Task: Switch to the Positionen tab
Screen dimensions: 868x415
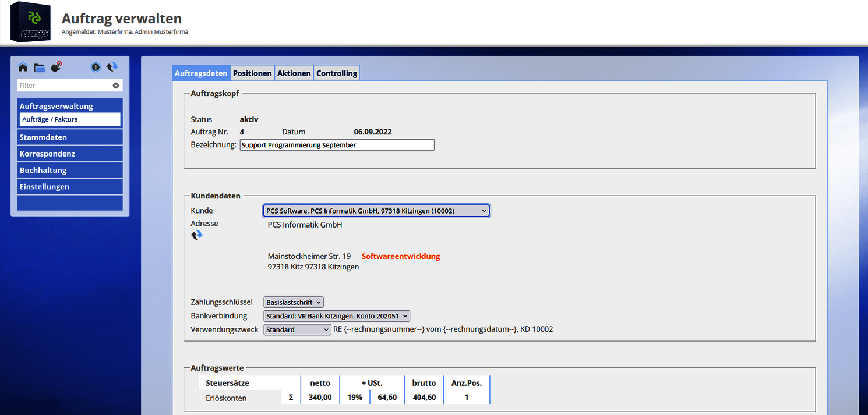Action: pos(252,73)
